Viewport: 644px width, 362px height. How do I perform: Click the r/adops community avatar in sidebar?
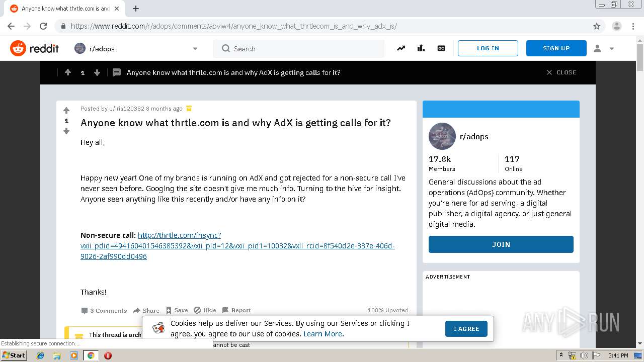(442, 136)
